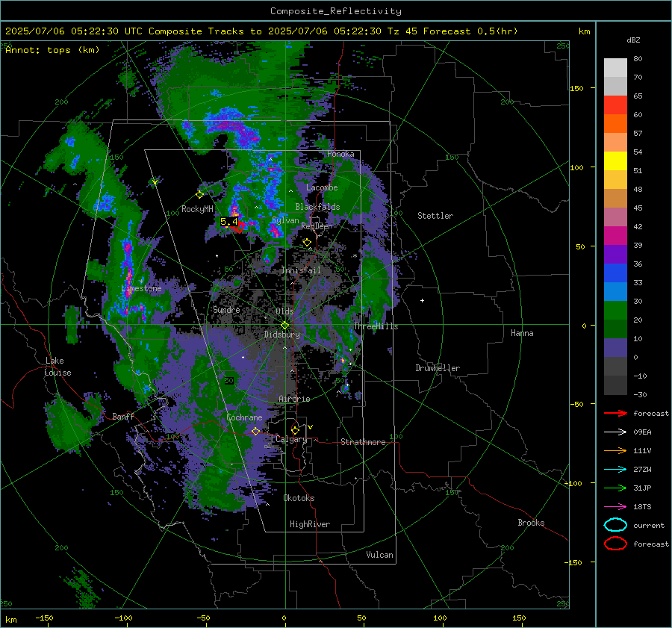The height and width of the screenshot is (628, 672).
Task: Pick the yellow swatch between 54 and 51 dBZ
Action: 615,161
